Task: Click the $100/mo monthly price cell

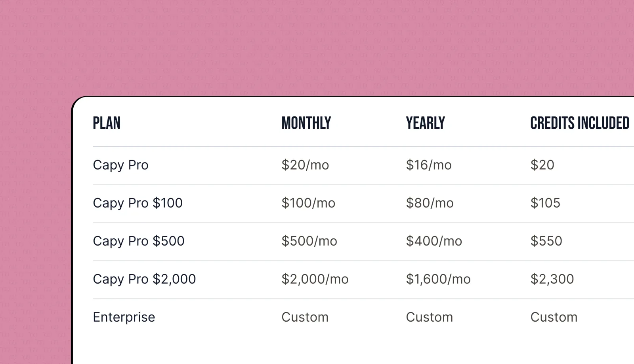Action: 308,203
